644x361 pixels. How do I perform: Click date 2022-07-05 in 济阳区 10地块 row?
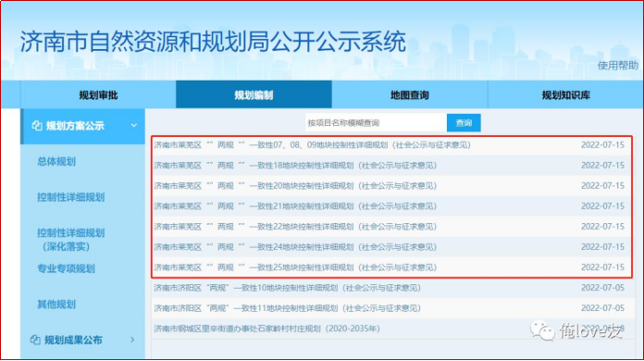[x=602, y=288]
